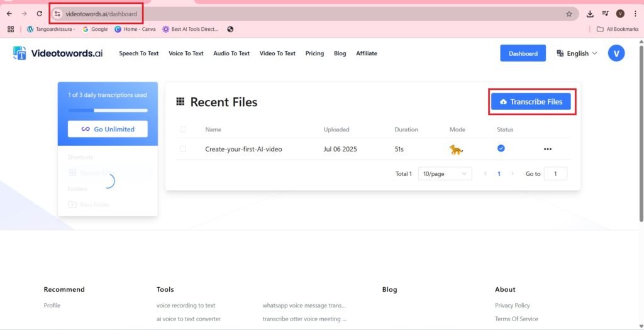The image size is (644, 330).
Task: Click the grid icon beside Recent Files
Action: point(180,101)
